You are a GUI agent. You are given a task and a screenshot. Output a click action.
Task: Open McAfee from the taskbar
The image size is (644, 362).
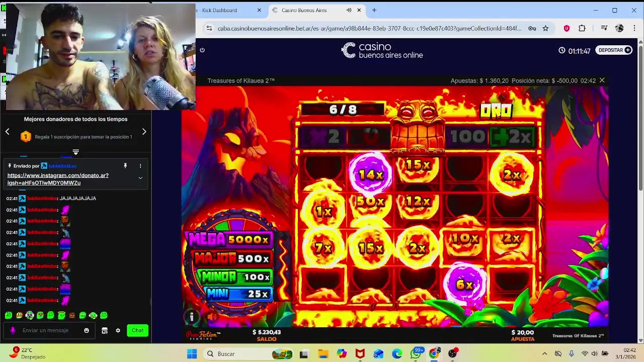(360, 354)
